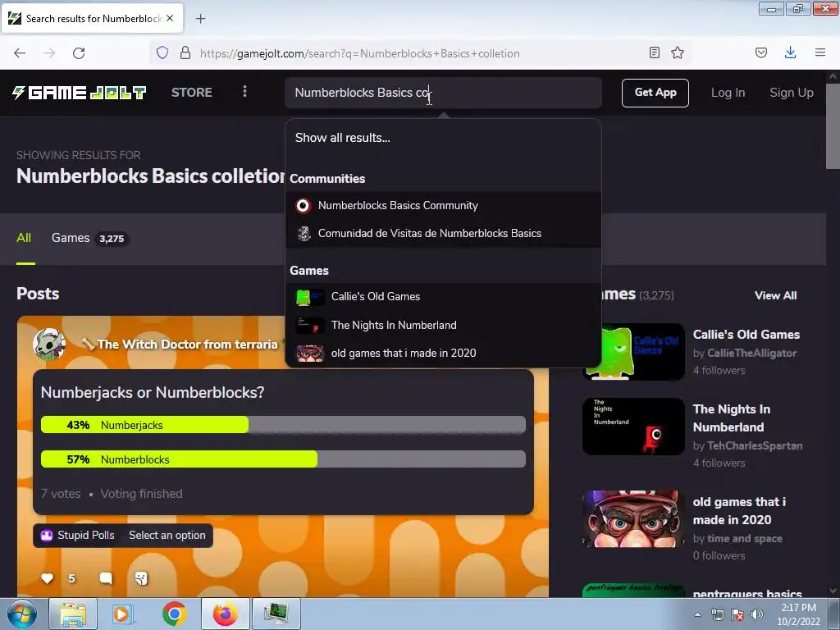This screenshot has width=840, height=630.
Task: Open the tracking protection shield icon
Action: coord(162,52)
